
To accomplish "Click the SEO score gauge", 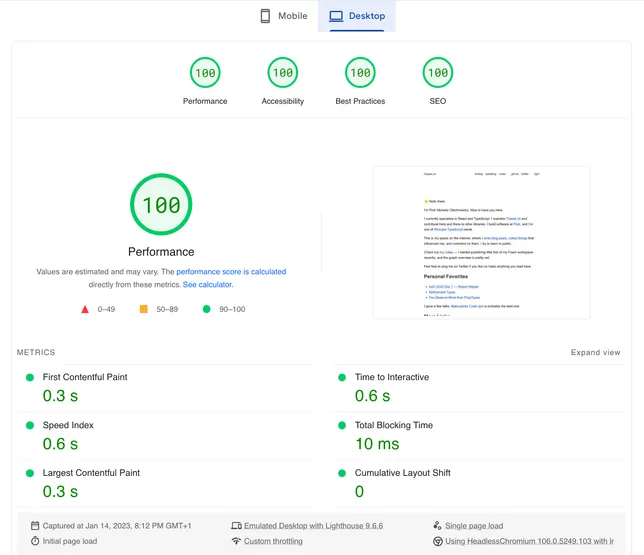I will pyautogui.click(x=437, y=73).
